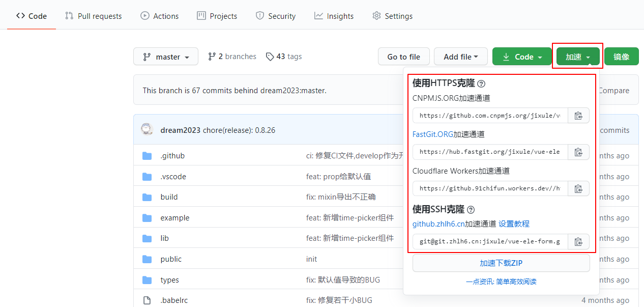Copy the FastGit clone URL using clipboard icon
Image resolution: width=644 pixels, height=307 pixels.
(578, 152)
